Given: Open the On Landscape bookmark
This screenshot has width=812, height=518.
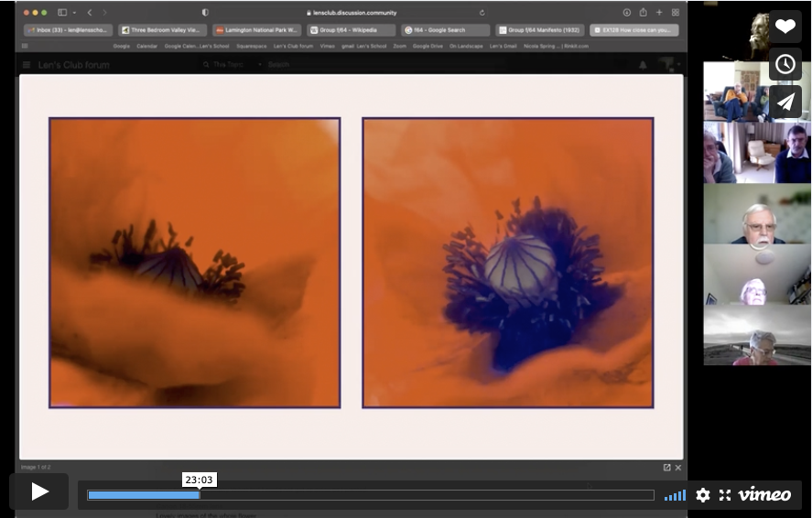Looking at the screenshot, I should click(x=466, y=46).
